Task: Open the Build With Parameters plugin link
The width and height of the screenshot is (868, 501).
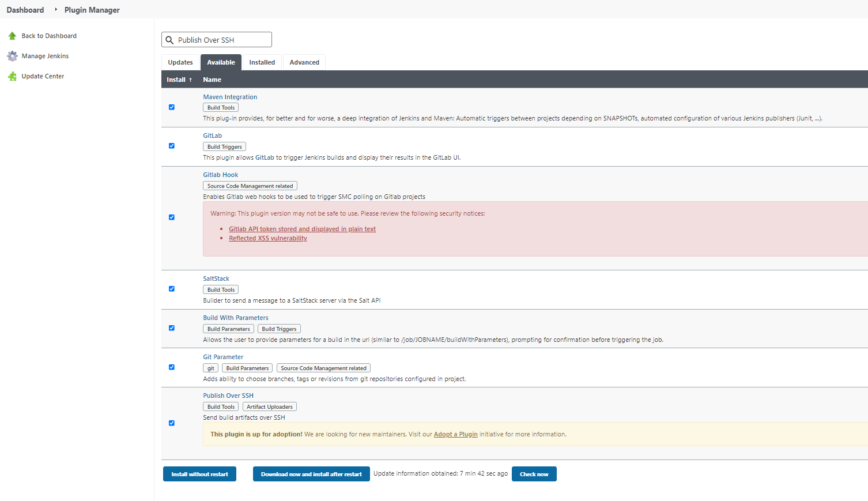Action: 236,318
